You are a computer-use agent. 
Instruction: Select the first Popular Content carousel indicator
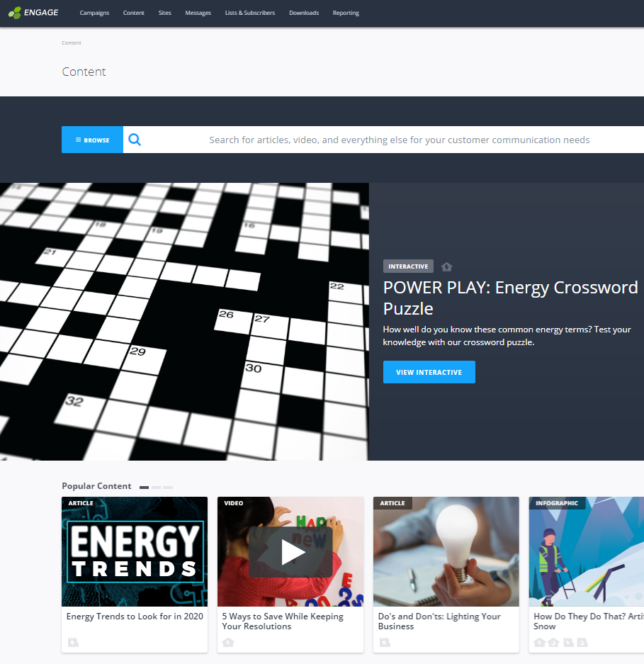tap(144, 487)
